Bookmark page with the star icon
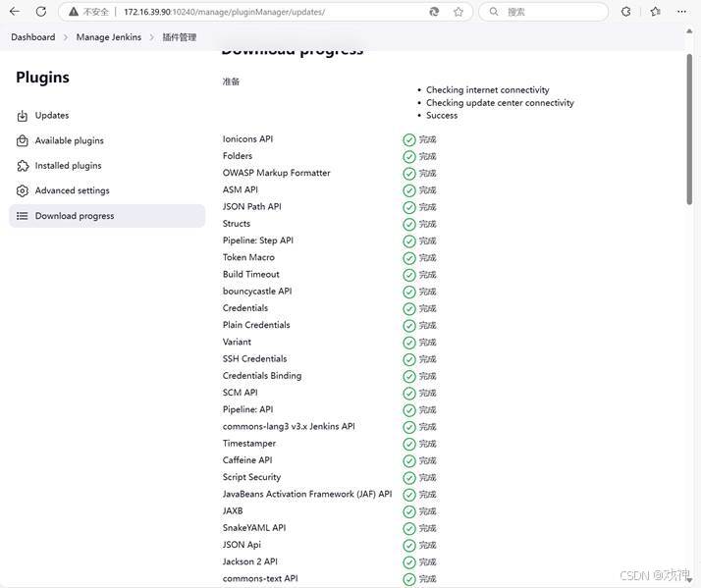 pos(458,12)
